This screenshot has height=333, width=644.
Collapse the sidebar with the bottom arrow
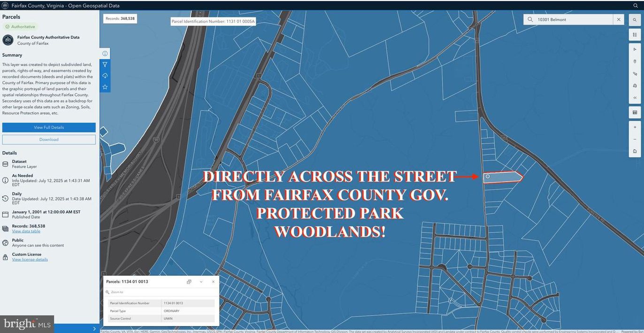pyautogui.click(x=94, y=329)
